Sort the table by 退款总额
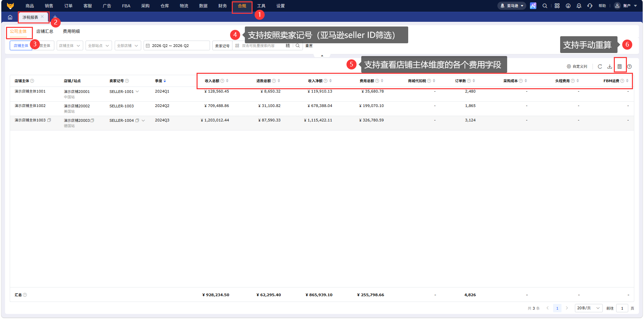This screenshot has height=319, width=644. click(279, 81)
